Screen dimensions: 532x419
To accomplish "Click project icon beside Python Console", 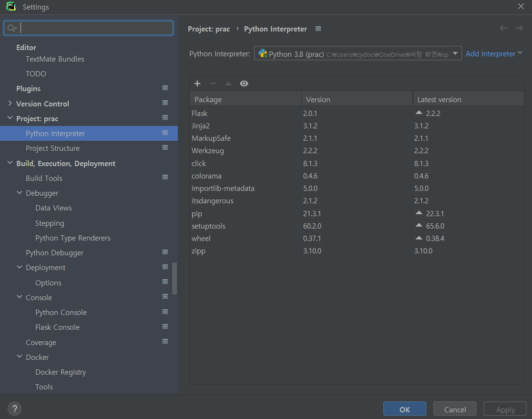I will tap(165, 312).
